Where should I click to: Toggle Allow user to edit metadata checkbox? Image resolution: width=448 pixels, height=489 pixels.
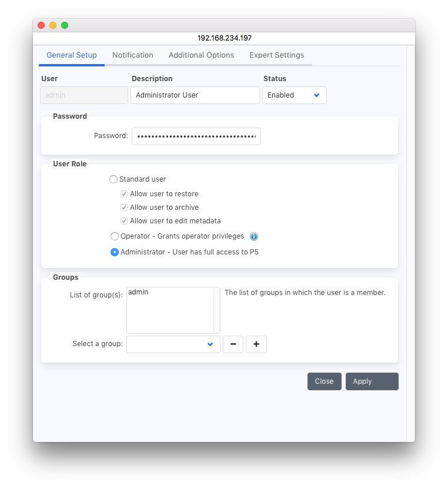tap(124, 221)
